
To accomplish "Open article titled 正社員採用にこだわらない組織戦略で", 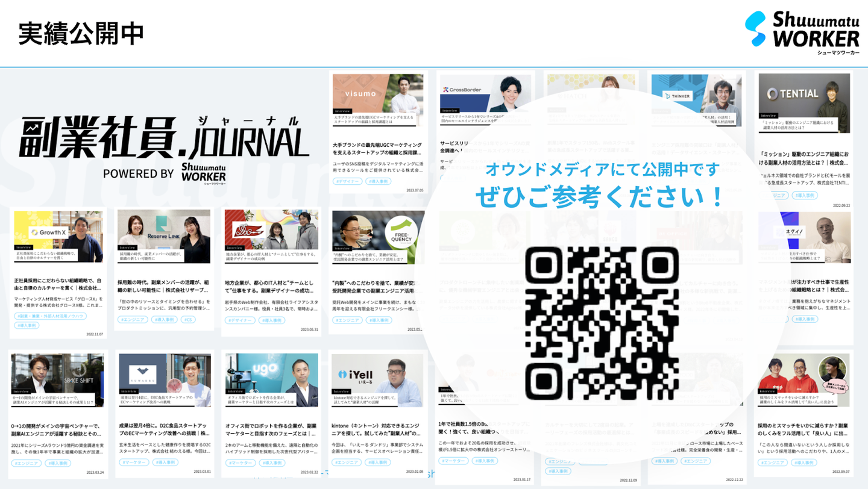I will pos(58,284).
